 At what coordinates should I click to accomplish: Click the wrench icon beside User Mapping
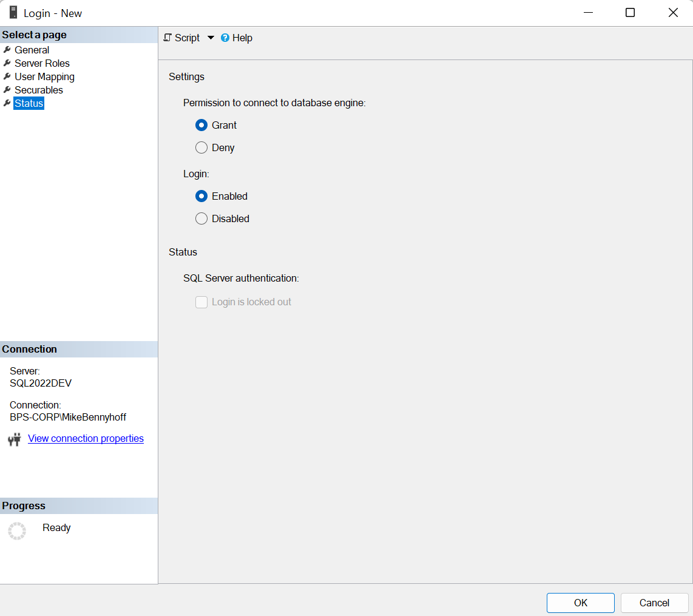[7, 76]
